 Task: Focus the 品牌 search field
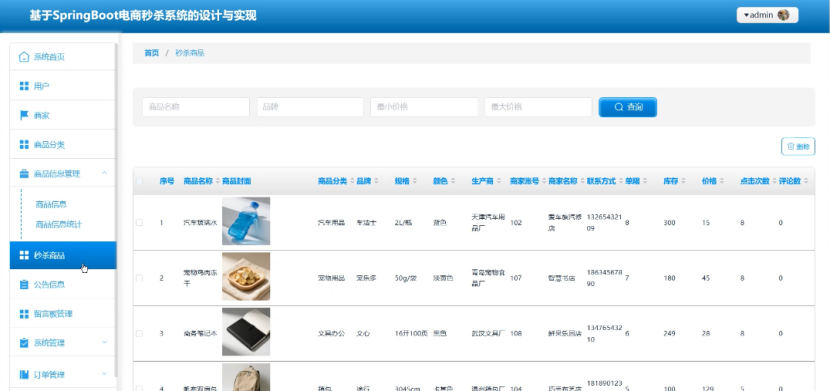click(x=310, y=107)
